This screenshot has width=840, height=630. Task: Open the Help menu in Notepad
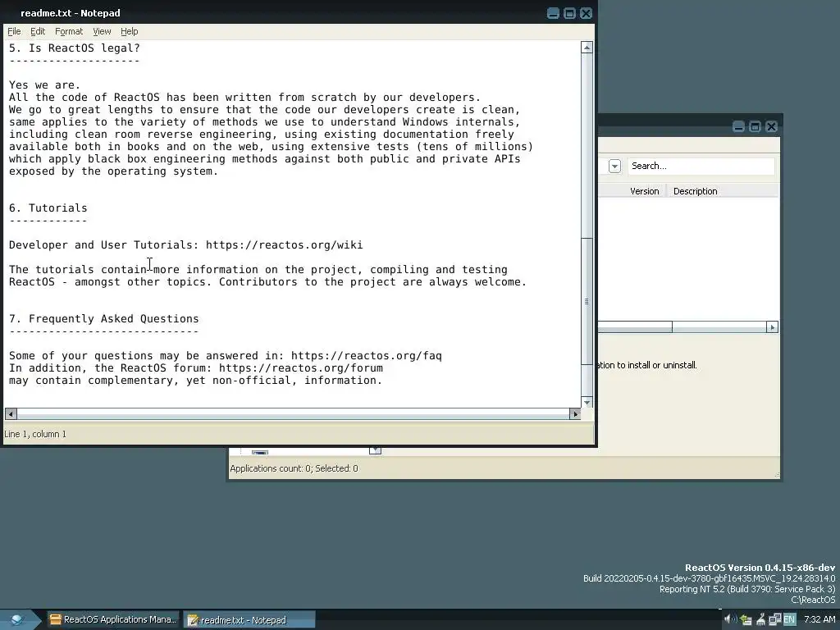[x=129, y=32]
